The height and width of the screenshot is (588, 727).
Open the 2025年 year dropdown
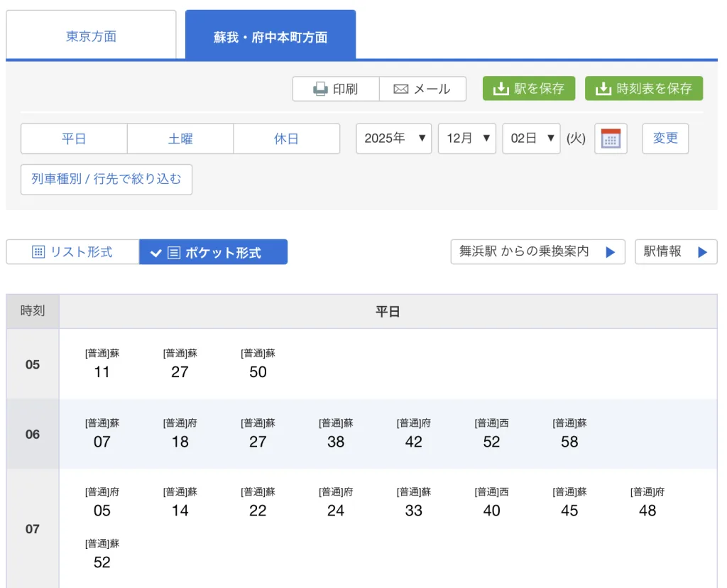pos(394,138)
